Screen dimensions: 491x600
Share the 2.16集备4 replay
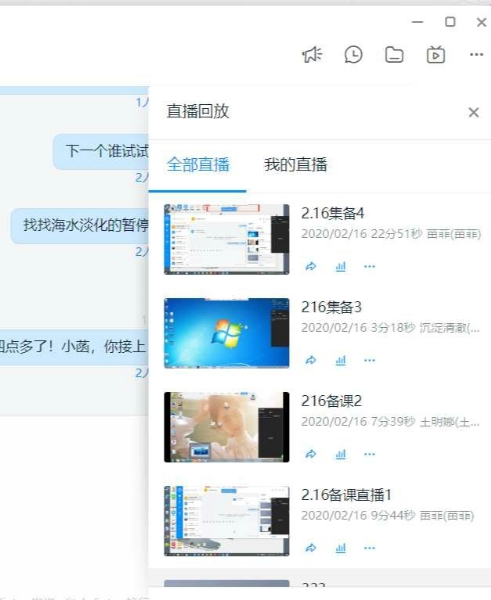(311, 266)
